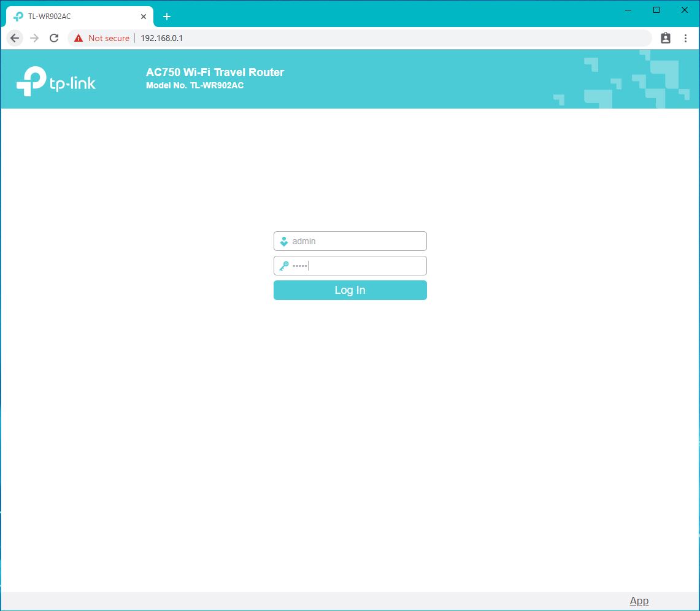Screen dimensions: 700x611
Task: Select the TL-WR902AC browser tab
Action: (x=80, y=17)
